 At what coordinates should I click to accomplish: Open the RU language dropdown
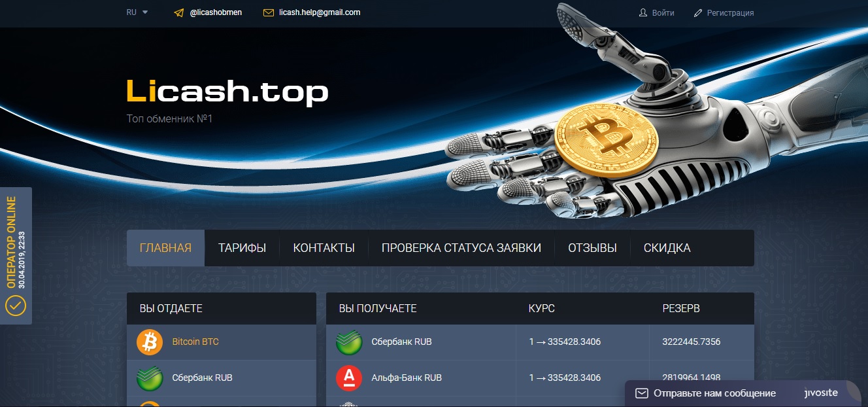[x=137, y=12]
